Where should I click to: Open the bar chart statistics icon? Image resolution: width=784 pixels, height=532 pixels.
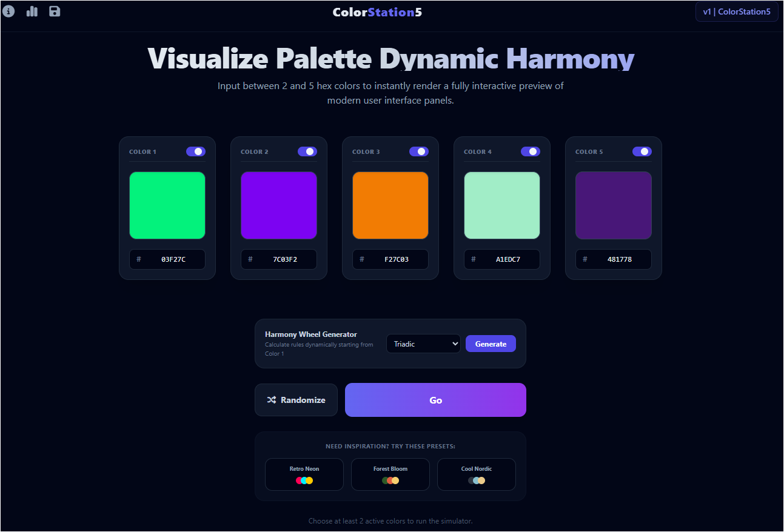32,12
